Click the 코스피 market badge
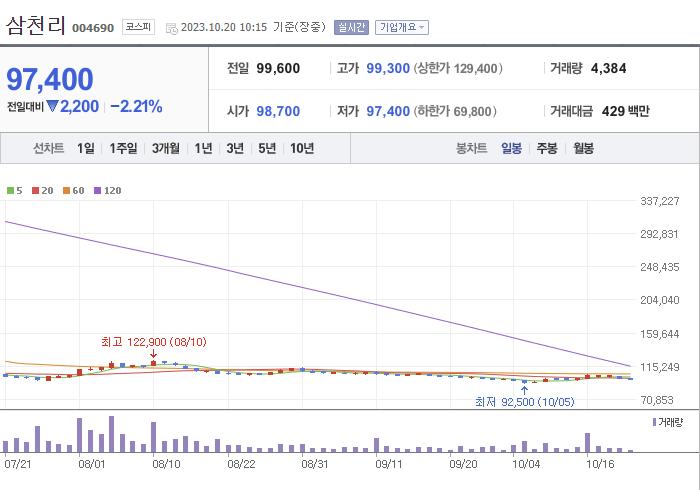The width and height of the screenshot is (700, 490). click(138, 27)
